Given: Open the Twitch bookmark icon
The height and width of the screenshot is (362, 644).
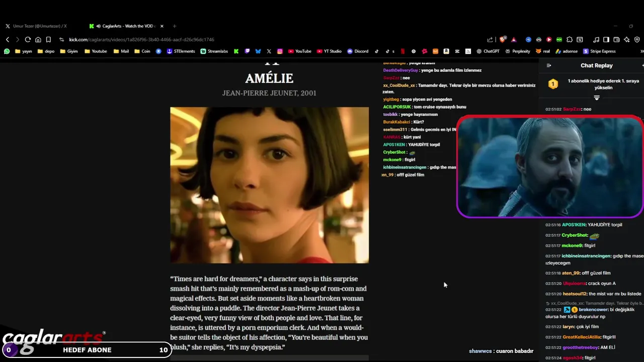Looking at the screenshot, I should pos(247,51).
